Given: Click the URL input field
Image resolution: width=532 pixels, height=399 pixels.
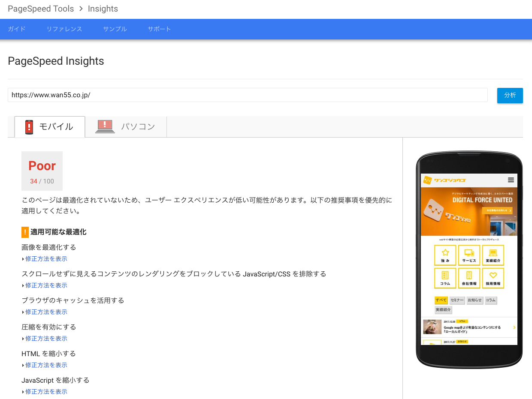Looking at the screenshot, I should point(248,95).
